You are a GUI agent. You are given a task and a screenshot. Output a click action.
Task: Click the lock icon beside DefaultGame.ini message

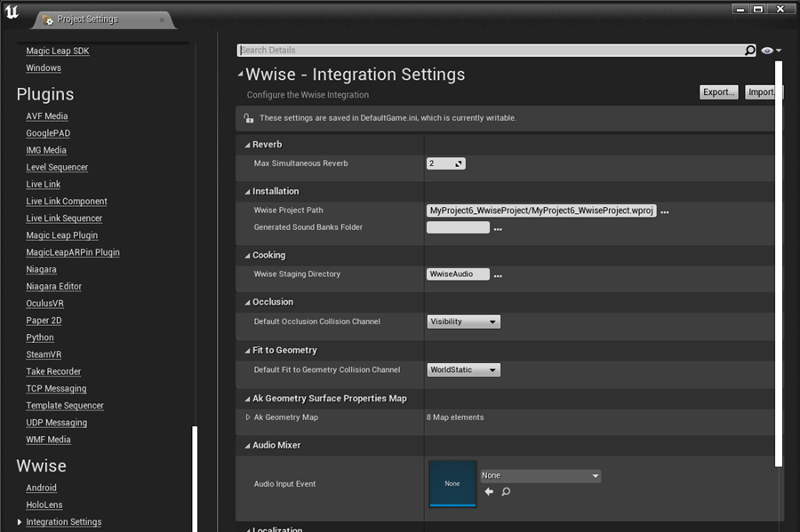[249, 118]
